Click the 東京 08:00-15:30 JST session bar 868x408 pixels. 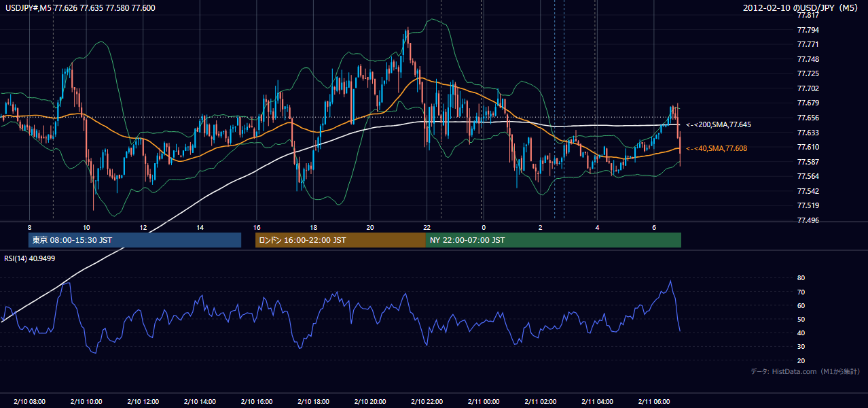tap(134, 240)
